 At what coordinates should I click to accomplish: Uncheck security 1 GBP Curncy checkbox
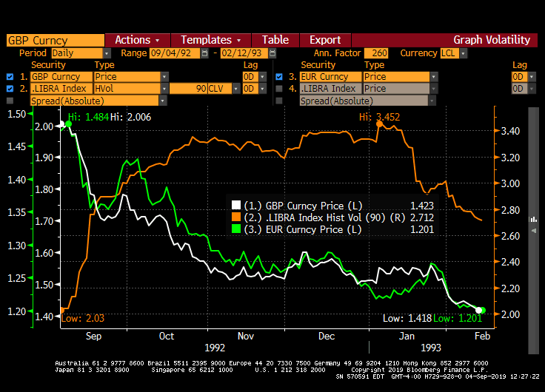[x=10, y=77]
